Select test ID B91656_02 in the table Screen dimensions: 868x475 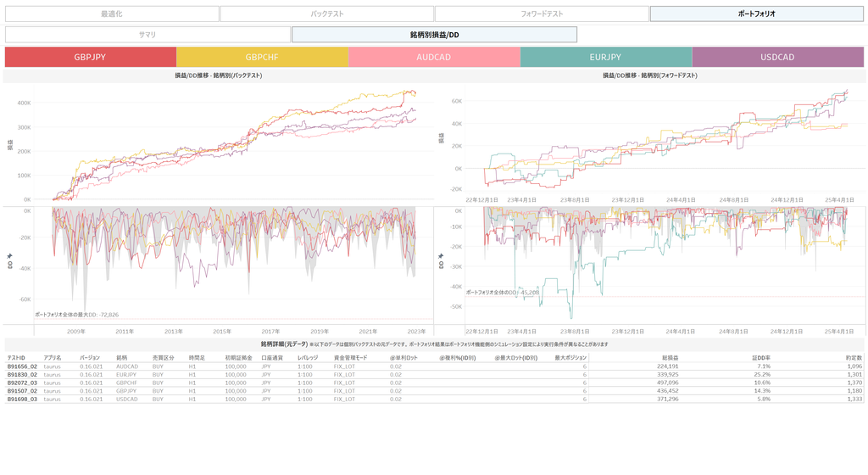22,366
